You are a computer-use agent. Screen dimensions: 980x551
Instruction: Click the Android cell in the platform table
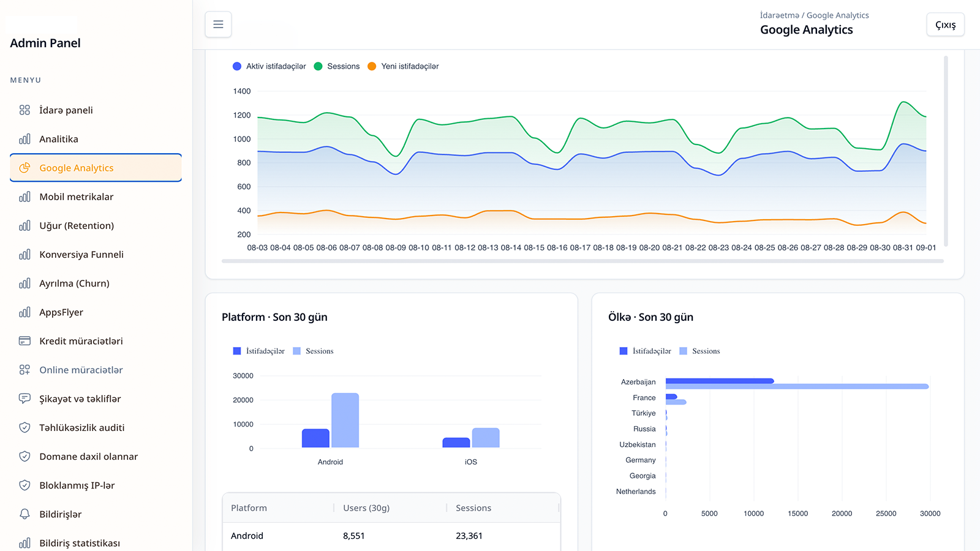point(247,536)
